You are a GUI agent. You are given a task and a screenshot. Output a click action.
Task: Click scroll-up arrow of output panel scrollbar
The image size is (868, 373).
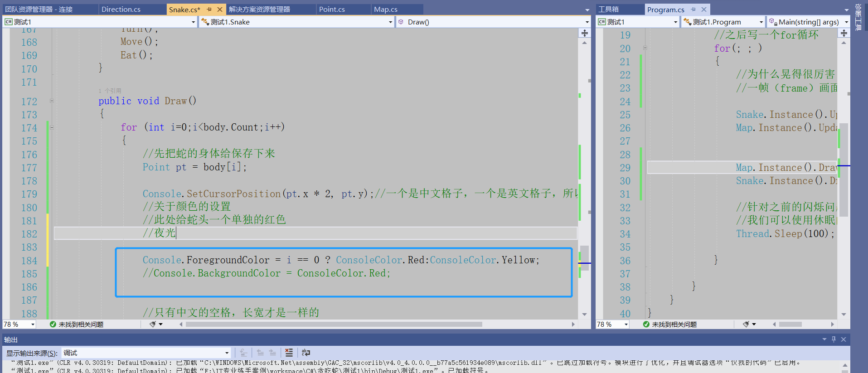click(845, 365)
